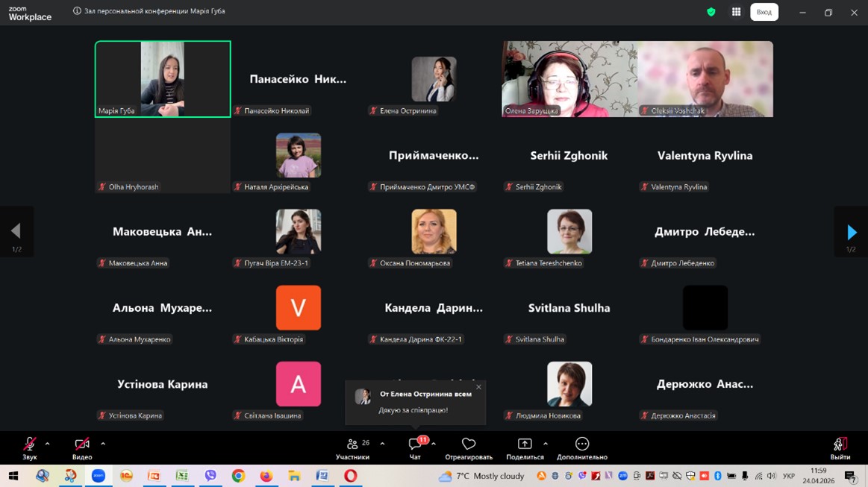868x487 pixels.
Task: Click the Вход sign-in button
Action: (x=764, y=12)
